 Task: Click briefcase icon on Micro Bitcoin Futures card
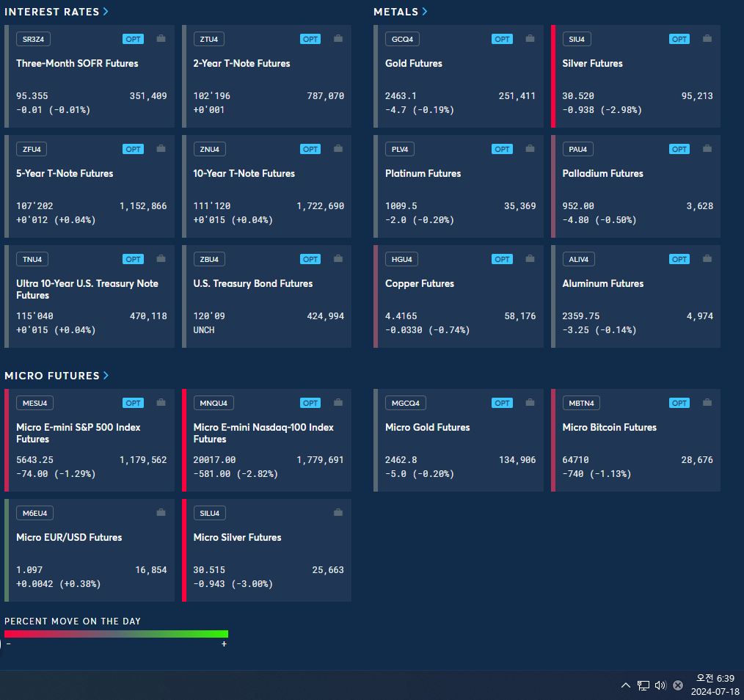pyautogui.click(x=707, y=402)
